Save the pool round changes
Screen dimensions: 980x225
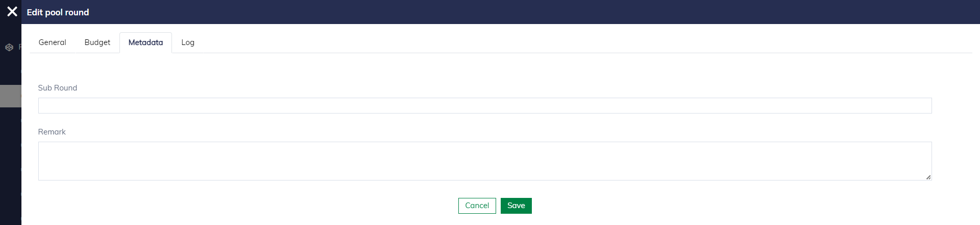coord(516,206)
